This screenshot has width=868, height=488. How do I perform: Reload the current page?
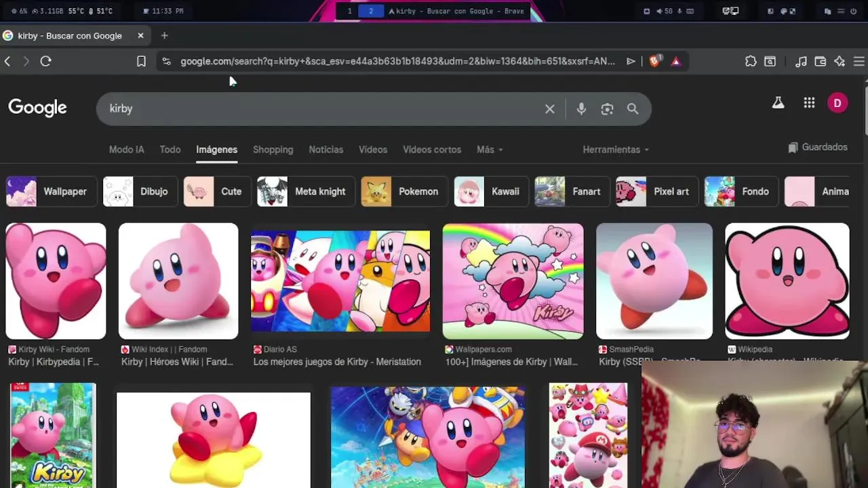[46, 62]
